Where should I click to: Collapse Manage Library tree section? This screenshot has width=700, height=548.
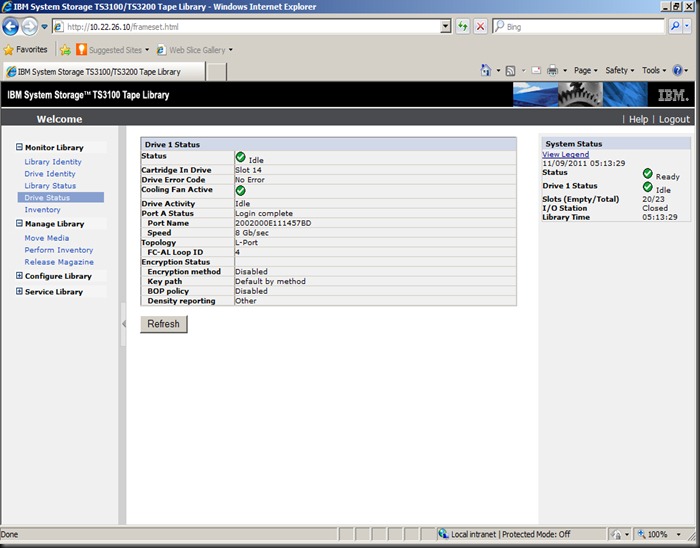[x=19, y=223]
